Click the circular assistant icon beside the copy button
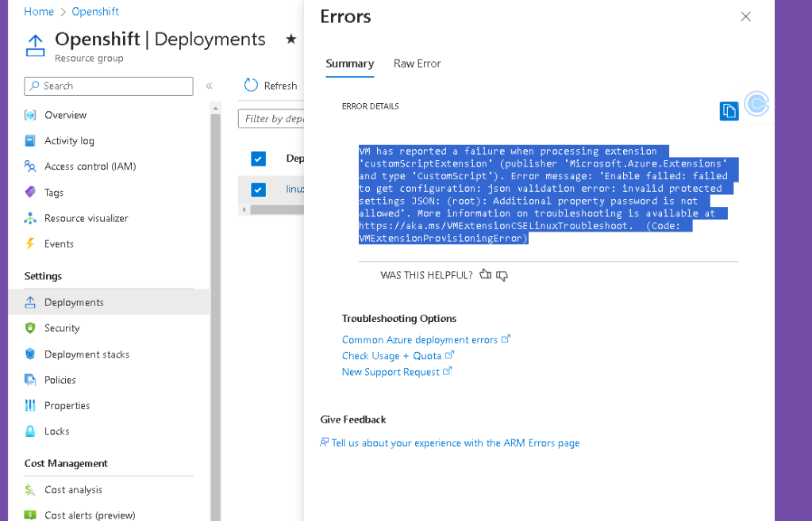The width and height of the screenshot is (812, 521). (756, 103)
